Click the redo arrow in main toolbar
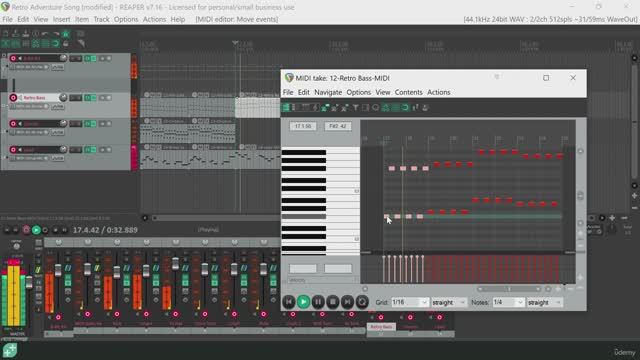Image resolution: width=640 pixels, height=360 pixels. coord(56,34)
